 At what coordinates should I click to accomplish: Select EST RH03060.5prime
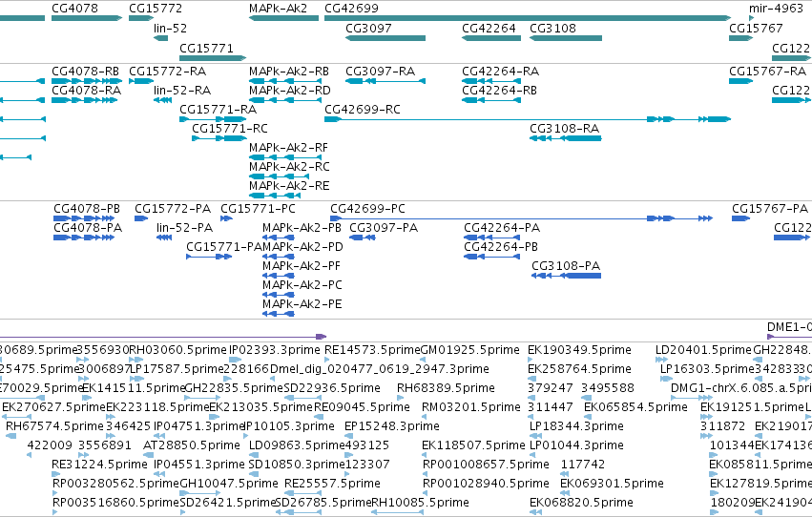pyautogui.click(x=177, y=350)
